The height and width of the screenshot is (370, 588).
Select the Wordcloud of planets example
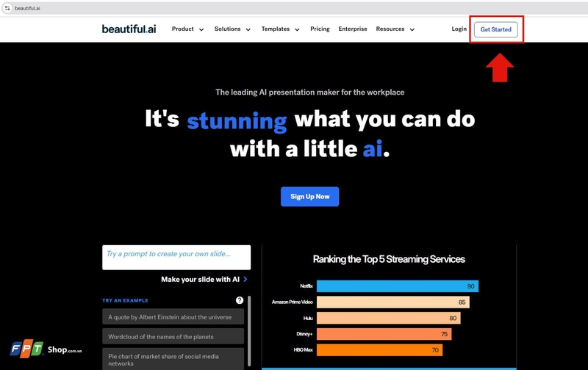click(x=173, y=336)
